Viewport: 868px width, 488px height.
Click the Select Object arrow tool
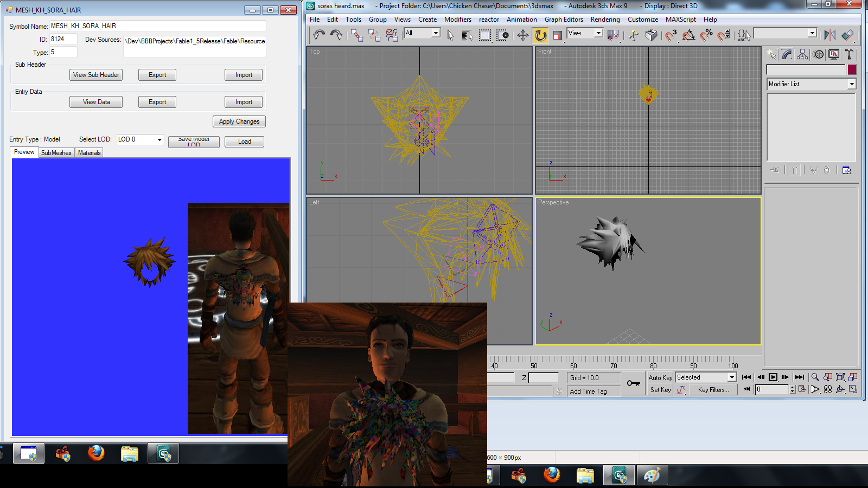coord(450,35)
